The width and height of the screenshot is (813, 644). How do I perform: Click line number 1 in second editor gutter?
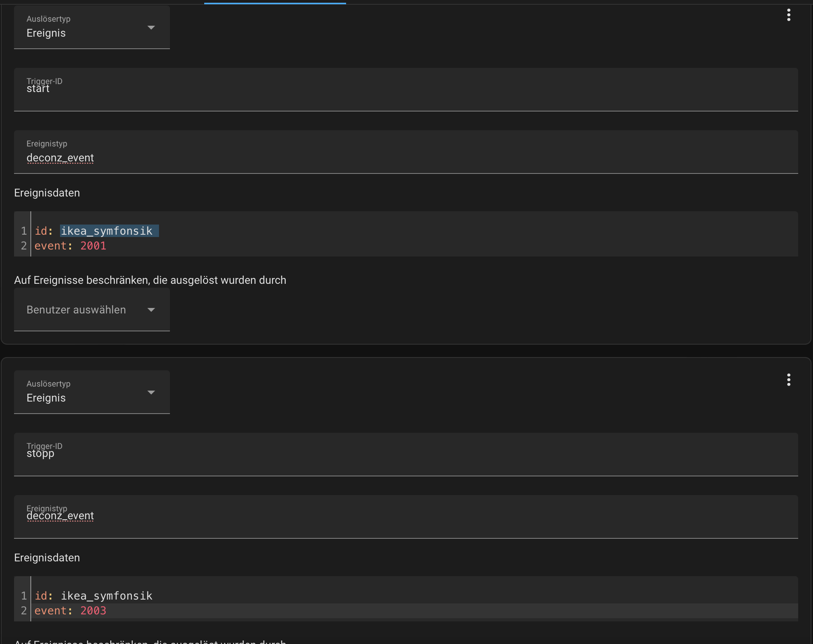[x=24, y=596]
